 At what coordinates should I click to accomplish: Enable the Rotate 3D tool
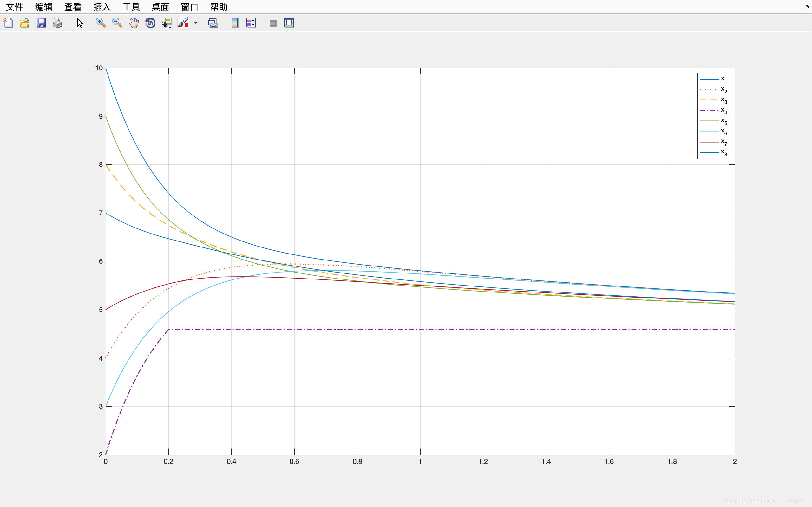click(x=150, y=23)
